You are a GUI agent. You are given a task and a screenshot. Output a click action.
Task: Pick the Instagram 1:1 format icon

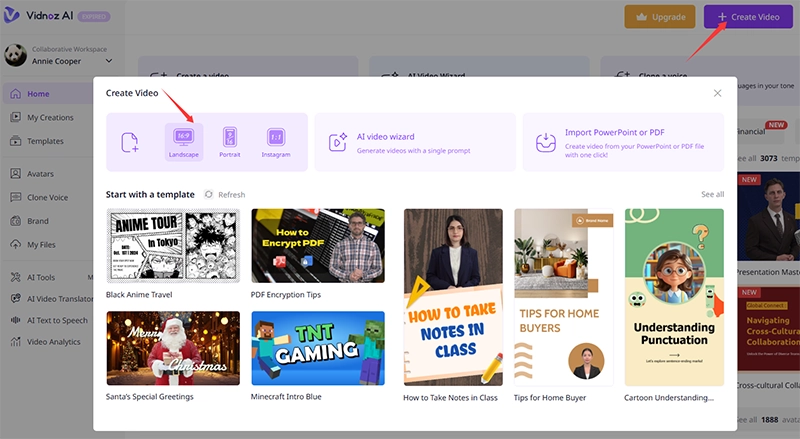[276, 137]
